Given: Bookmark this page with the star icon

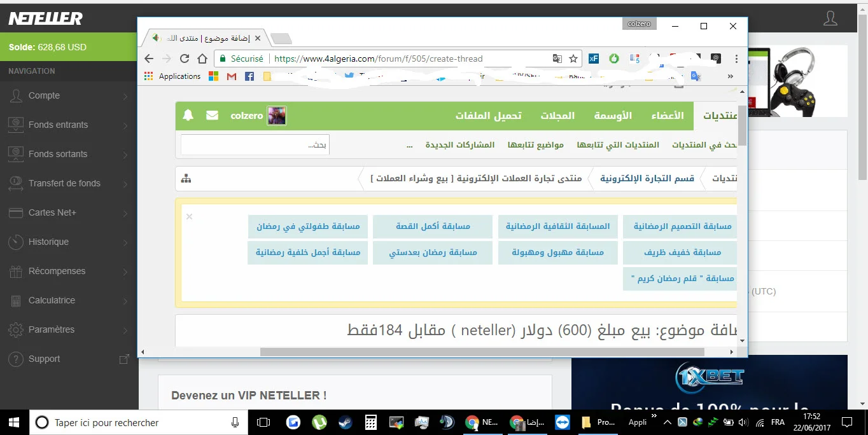Looking at the screenshot, I should coord(573,59).
